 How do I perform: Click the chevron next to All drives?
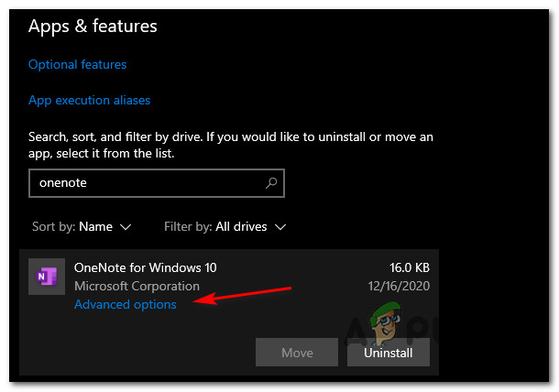click(280, 226)
